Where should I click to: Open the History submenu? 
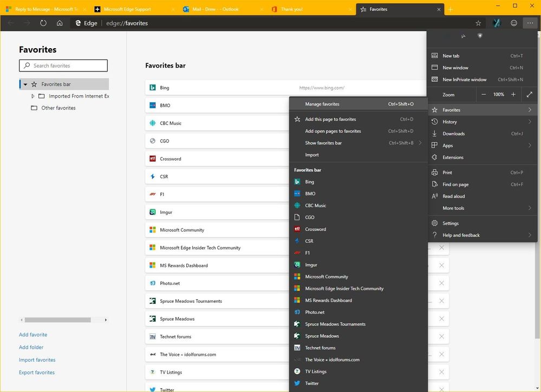481,122
